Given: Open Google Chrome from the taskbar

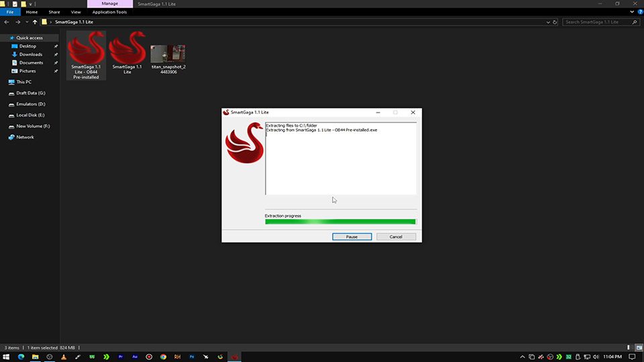Looking at the screenshot, I should pos(163,357).
